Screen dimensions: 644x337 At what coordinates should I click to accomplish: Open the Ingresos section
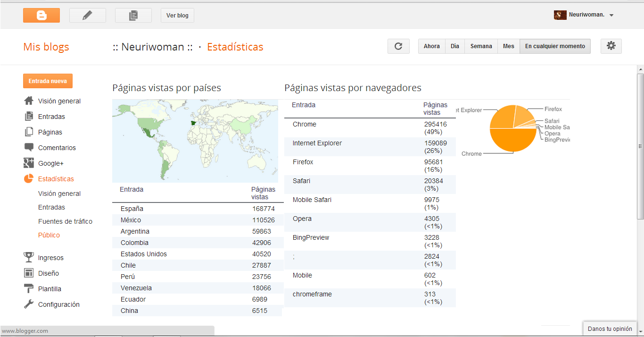click(51, 258)
